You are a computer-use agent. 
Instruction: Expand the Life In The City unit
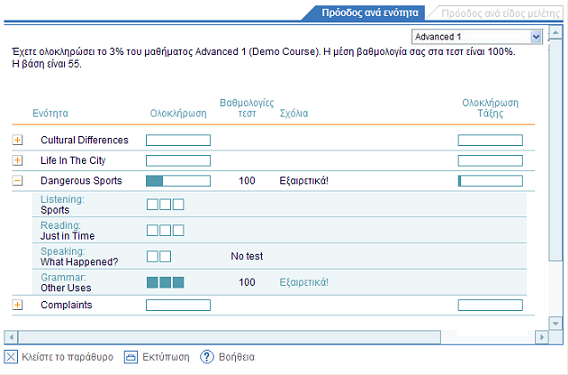click(17, 160)
